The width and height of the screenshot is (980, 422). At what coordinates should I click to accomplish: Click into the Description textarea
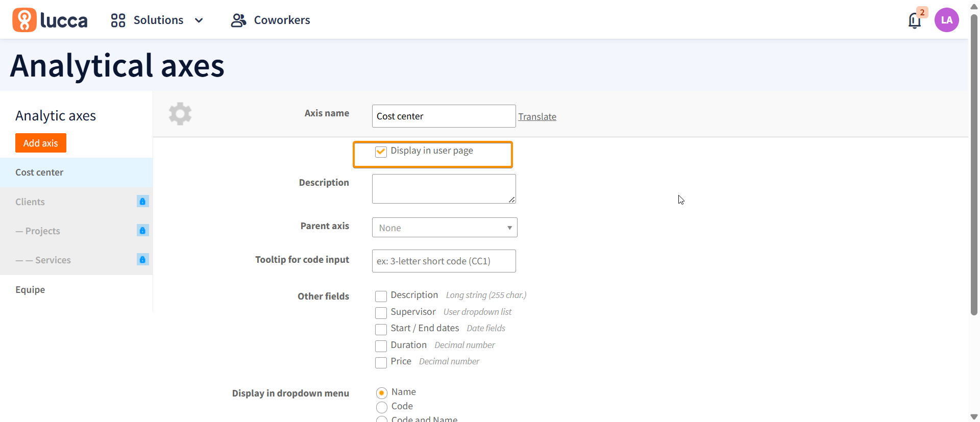pos(444,189)
